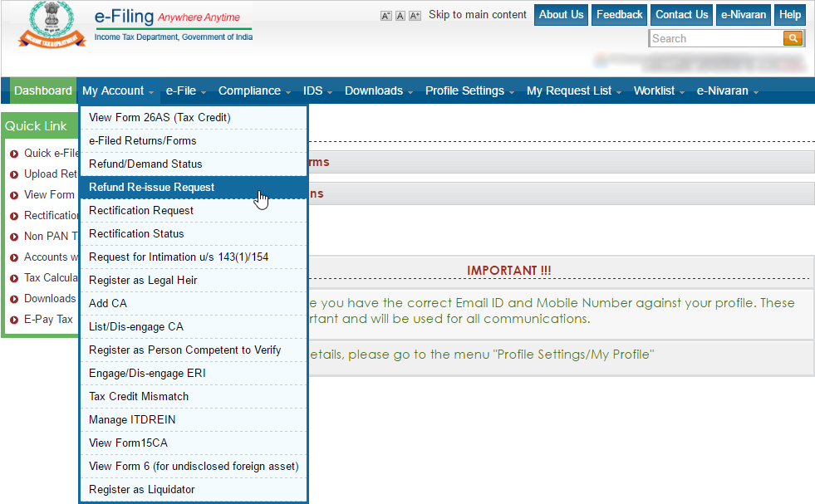Select Request for Intimation u/s 143(1)/154

point(194,257)
